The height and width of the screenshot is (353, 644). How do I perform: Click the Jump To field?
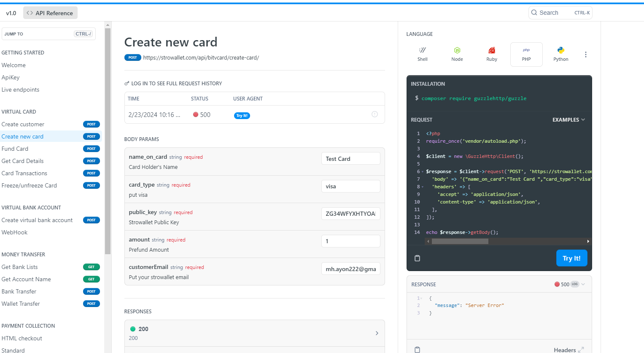49,34
